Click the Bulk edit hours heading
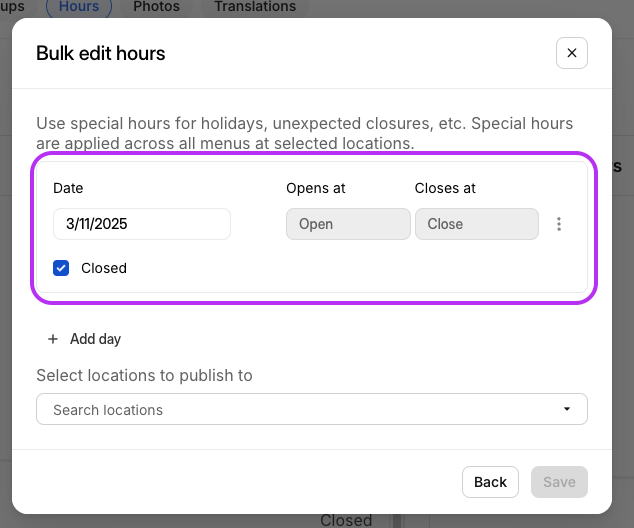The height and width of the screenshot is (528, 634). point(101,53)
